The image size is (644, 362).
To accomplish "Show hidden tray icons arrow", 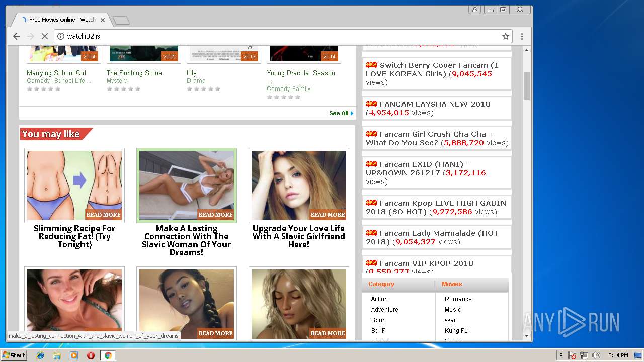I will pos(561,355).
